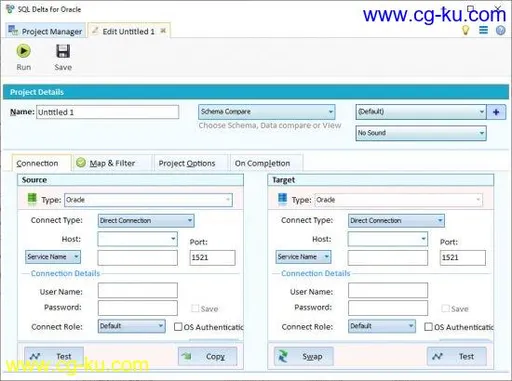
Task: Click the Target Port field
Action: pyautogui.click(x=463, y=258)
